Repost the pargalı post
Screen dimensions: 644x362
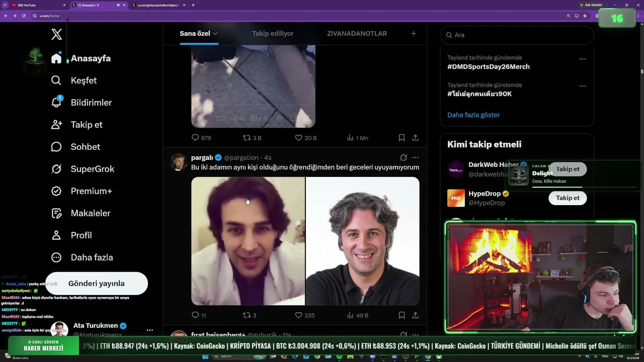[x=247, y=315]
